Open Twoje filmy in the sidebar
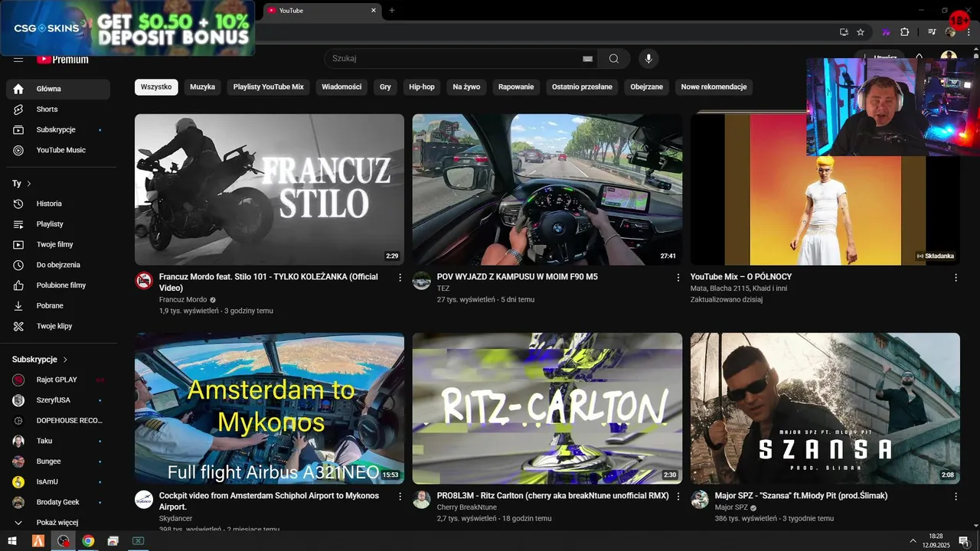 [x=58, y=244]
